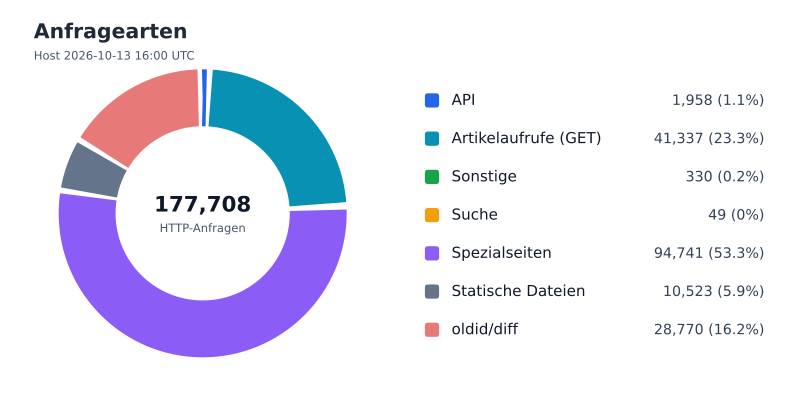Click the Artikelaufrufe (GET) legend label
This screenshot has width=800, height=405.
click(x=526, y=138)
